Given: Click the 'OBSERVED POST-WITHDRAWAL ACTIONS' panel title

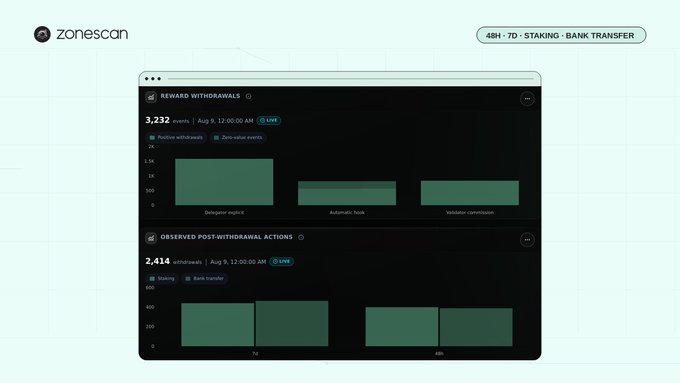Looking at the screenshot, I should click(226, 237).
